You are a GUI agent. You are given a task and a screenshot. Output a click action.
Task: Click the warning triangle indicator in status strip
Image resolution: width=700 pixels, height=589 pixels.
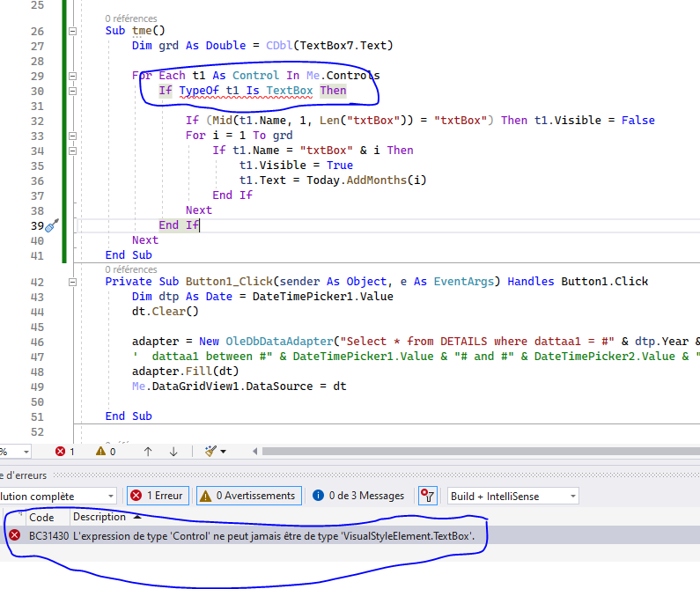click(x=100, y=452)
